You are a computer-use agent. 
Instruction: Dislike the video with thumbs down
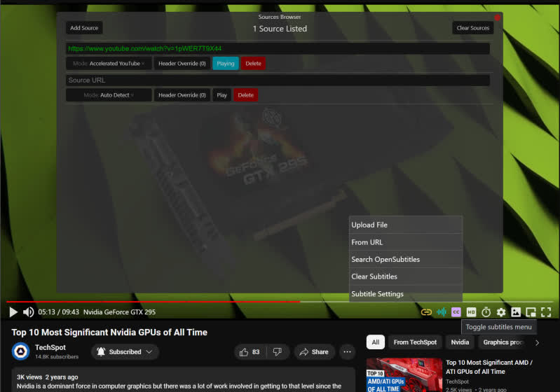(x=278, y=352)
